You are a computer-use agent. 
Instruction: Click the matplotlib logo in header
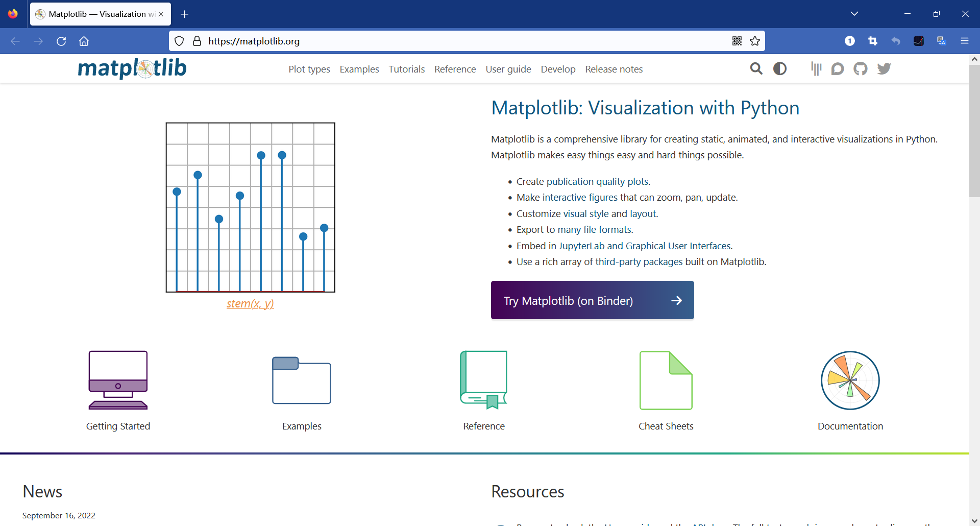[132, 68]
